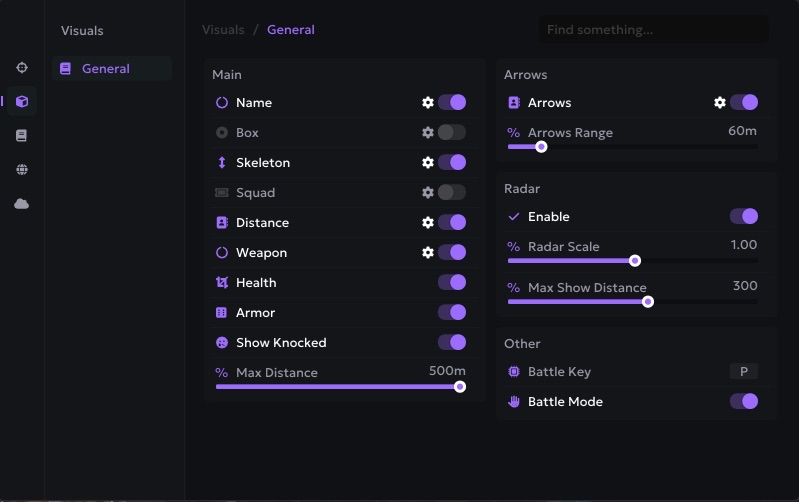The height and width of the screenshot is (502, 799).
Task: Click the Radar Scale slider handle
Action: (x=634, y=261)
